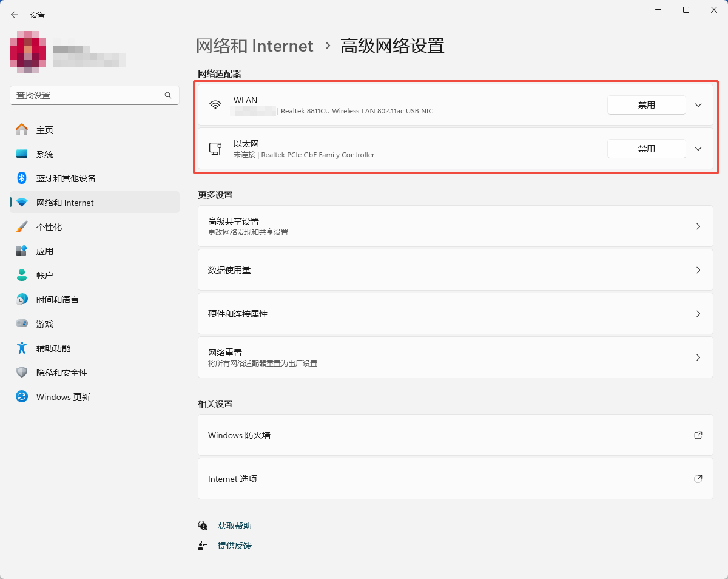The height and width of the screenshot is (579, 728).
Task: Click the Internet 选项 label
Action: [232, 479]
